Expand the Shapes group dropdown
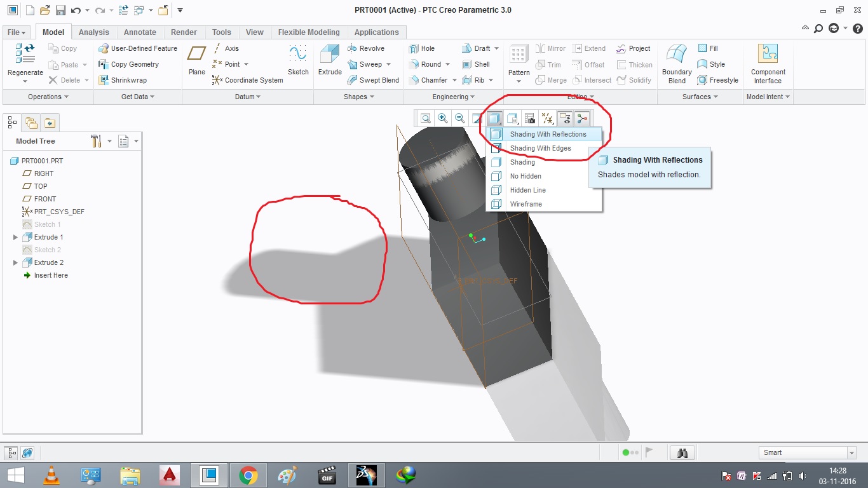Image resolution: width=868 pixels, height=488 pixels. 358,97
